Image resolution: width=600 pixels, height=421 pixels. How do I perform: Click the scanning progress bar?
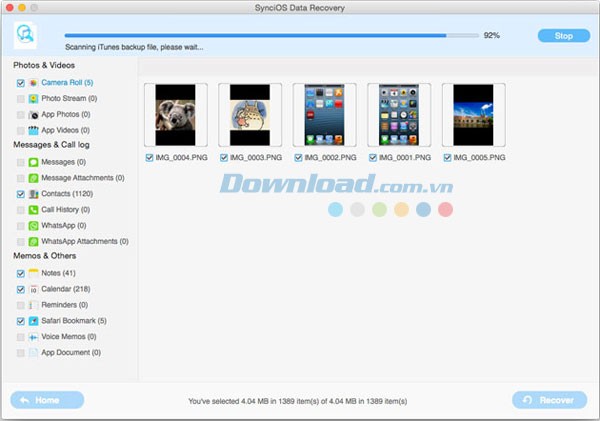271,36
